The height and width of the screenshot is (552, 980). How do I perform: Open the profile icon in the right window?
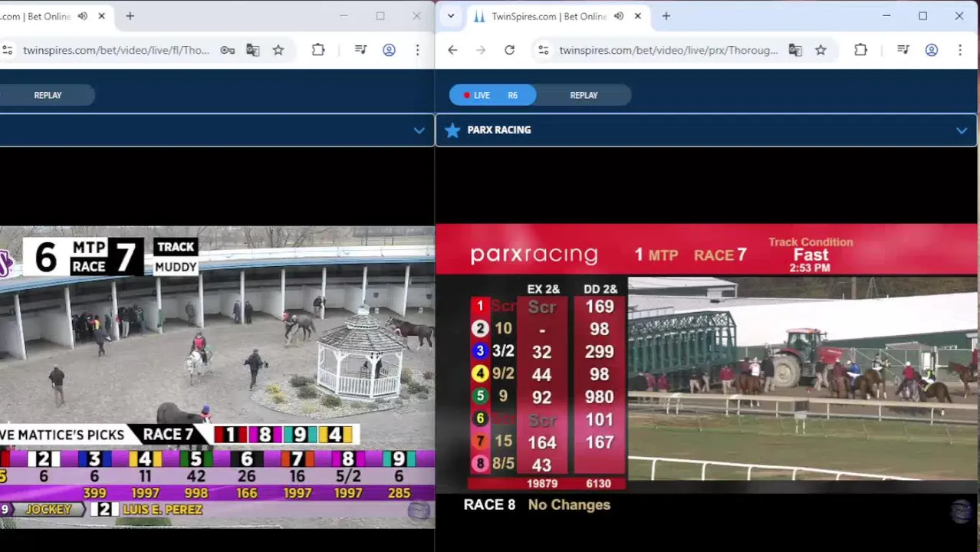[x=931, y=50]
